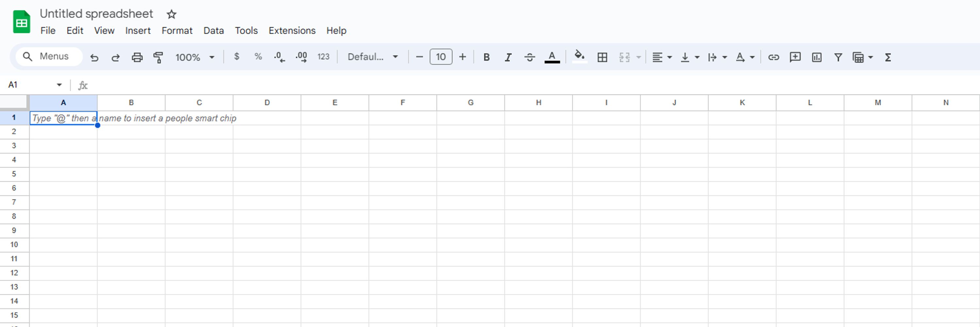This screenshot has width=980, height=327.
Task: Select column A header
Action: pos(63,103)
